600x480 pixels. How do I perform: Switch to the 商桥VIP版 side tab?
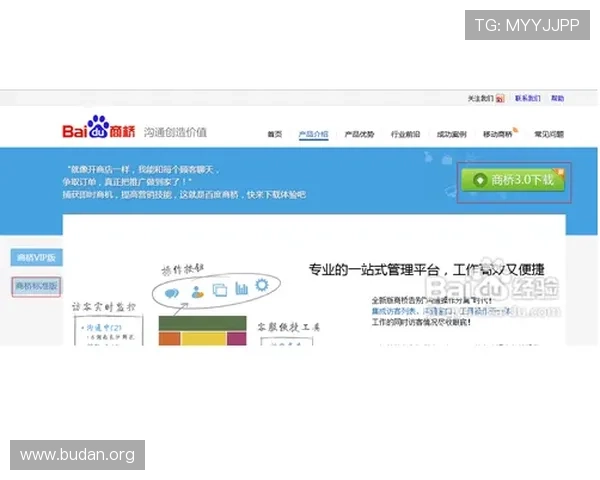[36, 258]
